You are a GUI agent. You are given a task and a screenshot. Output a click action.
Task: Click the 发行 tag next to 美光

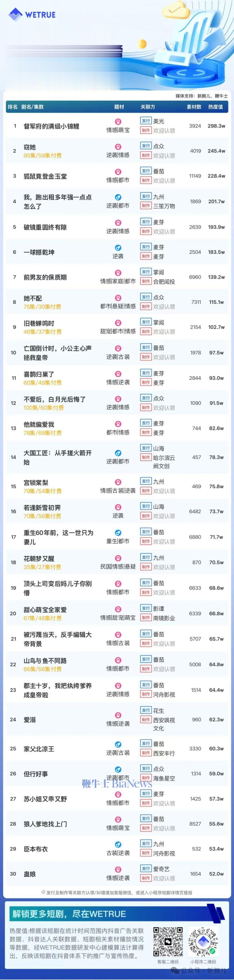[x=146, y=121]
